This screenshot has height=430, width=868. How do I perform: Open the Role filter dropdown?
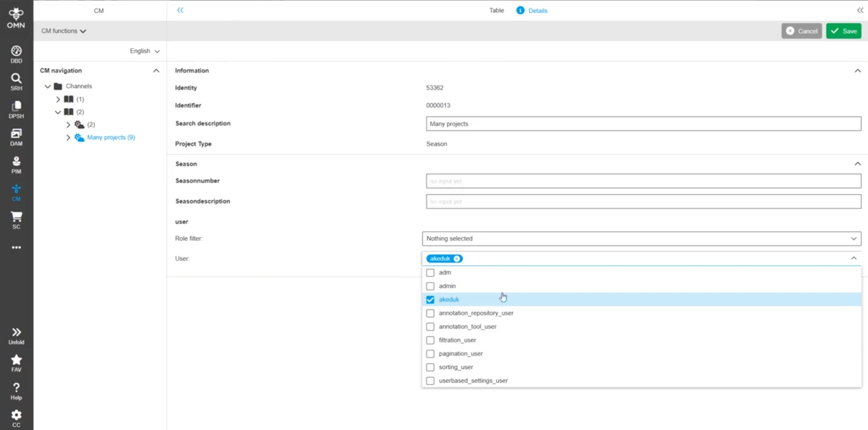[x=641, y=238]
